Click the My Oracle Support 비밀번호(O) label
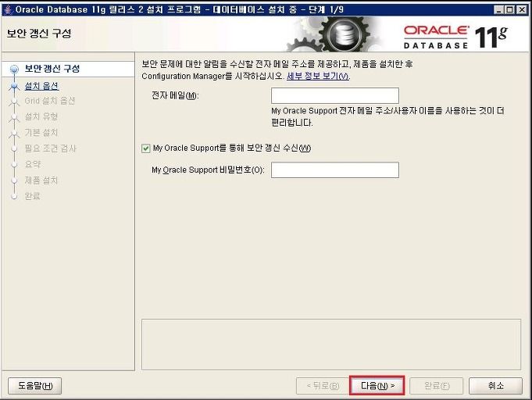The image size is (532, 400). pos(208,170)
